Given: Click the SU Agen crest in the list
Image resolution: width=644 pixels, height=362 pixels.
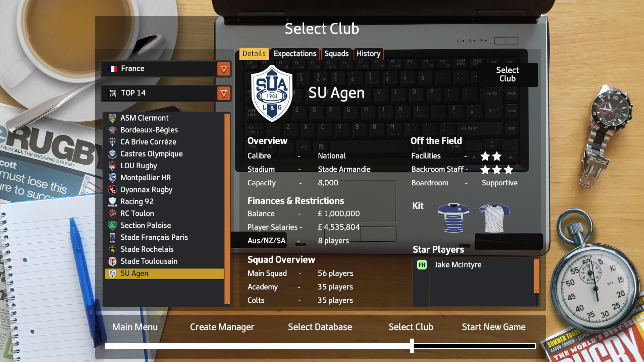Looking at the screenshot, I should (113, 273).
